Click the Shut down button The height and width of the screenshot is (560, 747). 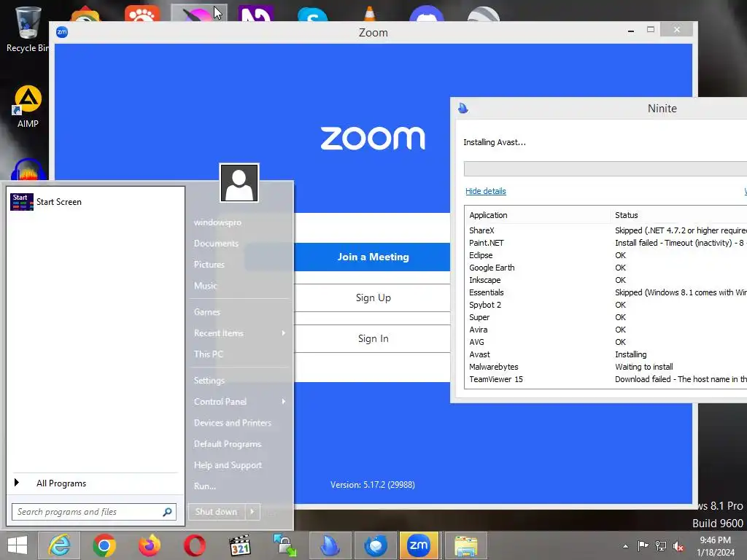pos(216,512)
